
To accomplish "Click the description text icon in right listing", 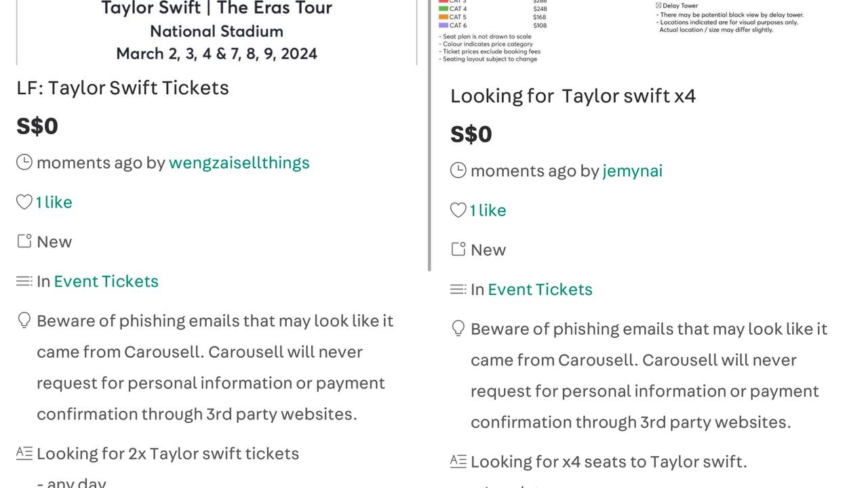I will (x=458, y=462).
